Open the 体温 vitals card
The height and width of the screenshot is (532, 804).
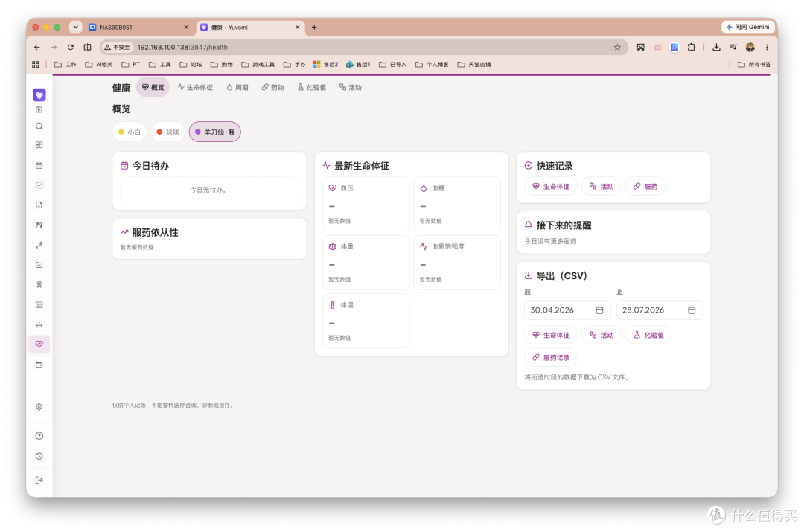coord(366,321)
